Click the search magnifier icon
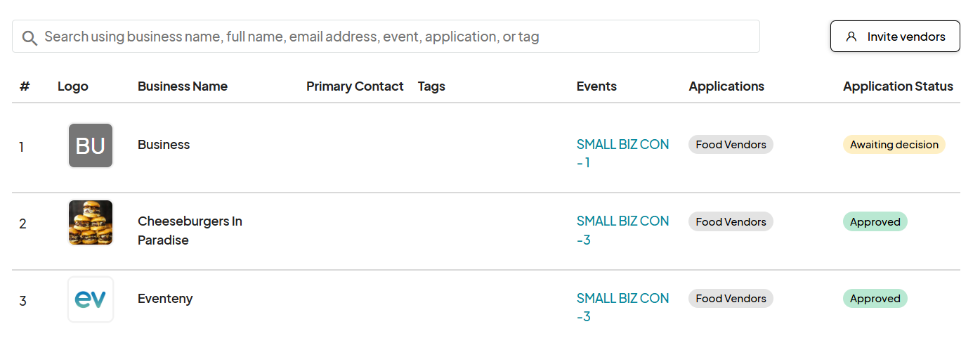The height and width of the screenshot is (343, 980). pyautogui.click(x=30, y=37)
